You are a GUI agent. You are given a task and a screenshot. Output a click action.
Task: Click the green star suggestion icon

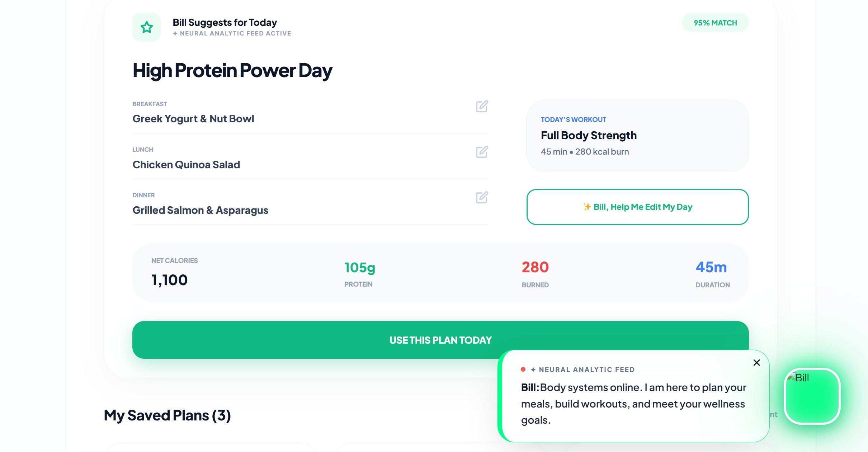[147, 27]
